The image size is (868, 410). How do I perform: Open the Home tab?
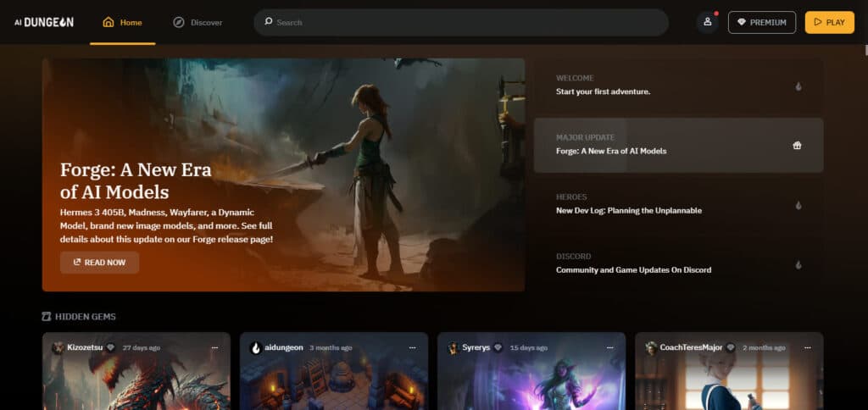point(123,23)
